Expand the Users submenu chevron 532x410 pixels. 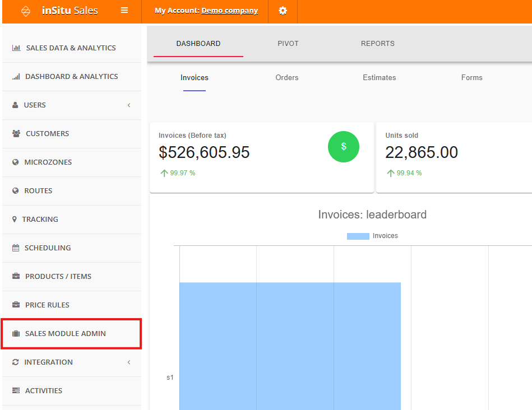click(129, 105)
